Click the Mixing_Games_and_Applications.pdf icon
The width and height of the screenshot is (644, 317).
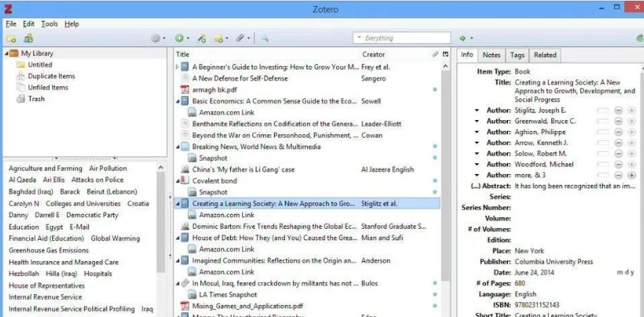(185, 306)
